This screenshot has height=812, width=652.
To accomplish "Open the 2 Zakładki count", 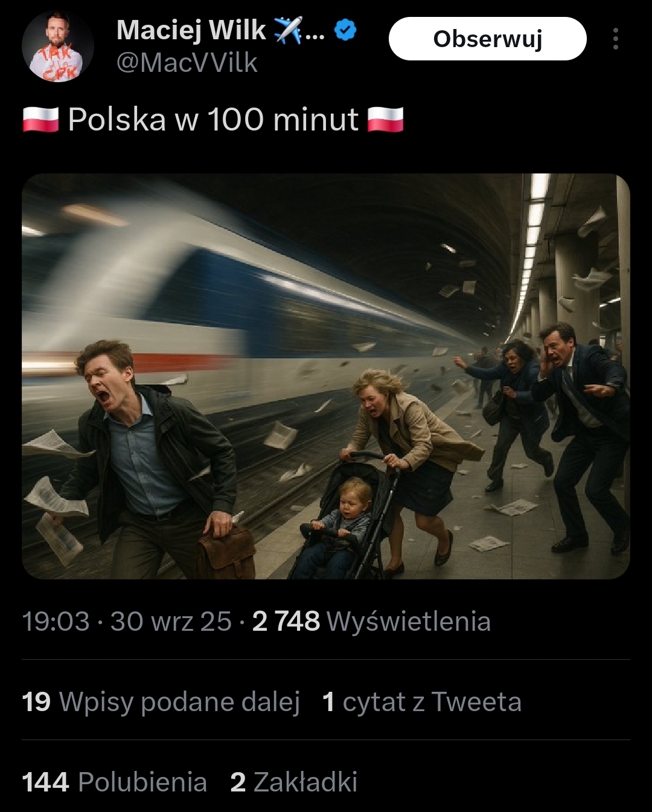I will (294, 782).
